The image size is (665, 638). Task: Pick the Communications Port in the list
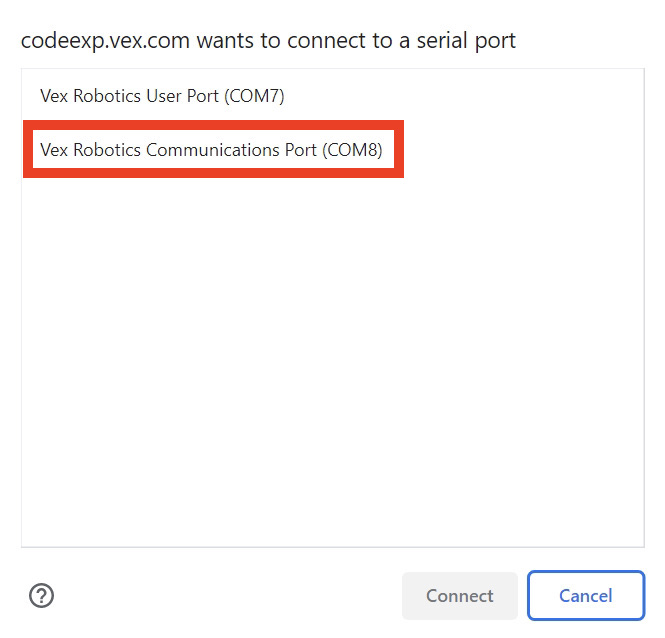[x=211, y=150]
